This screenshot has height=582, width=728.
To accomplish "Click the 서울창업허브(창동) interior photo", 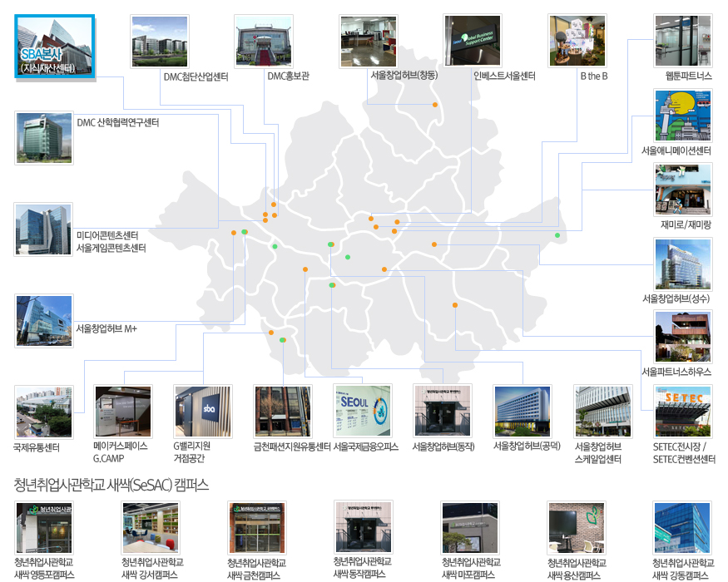I will tap(369, 42).
